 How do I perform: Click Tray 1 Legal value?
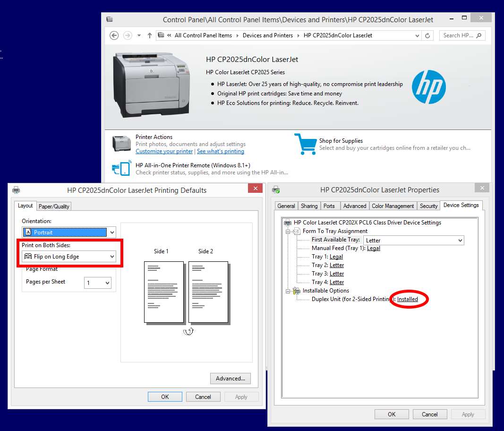click(336, 257)
